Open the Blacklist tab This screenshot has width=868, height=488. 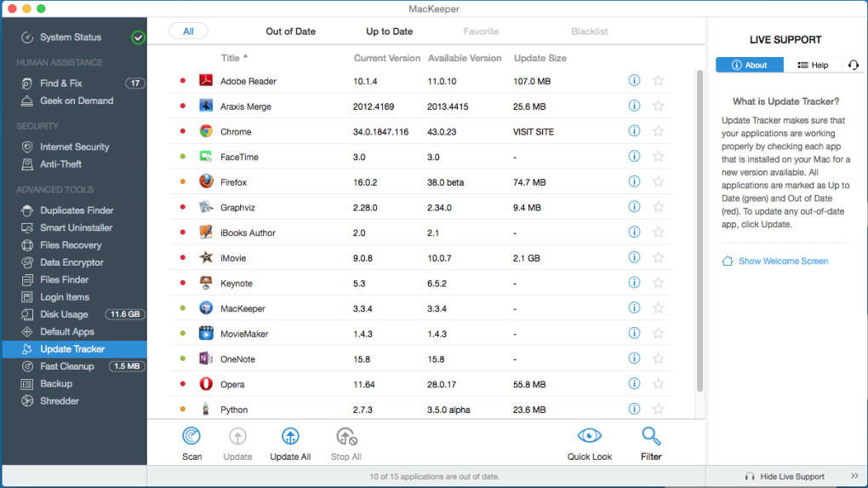[589, 31]
